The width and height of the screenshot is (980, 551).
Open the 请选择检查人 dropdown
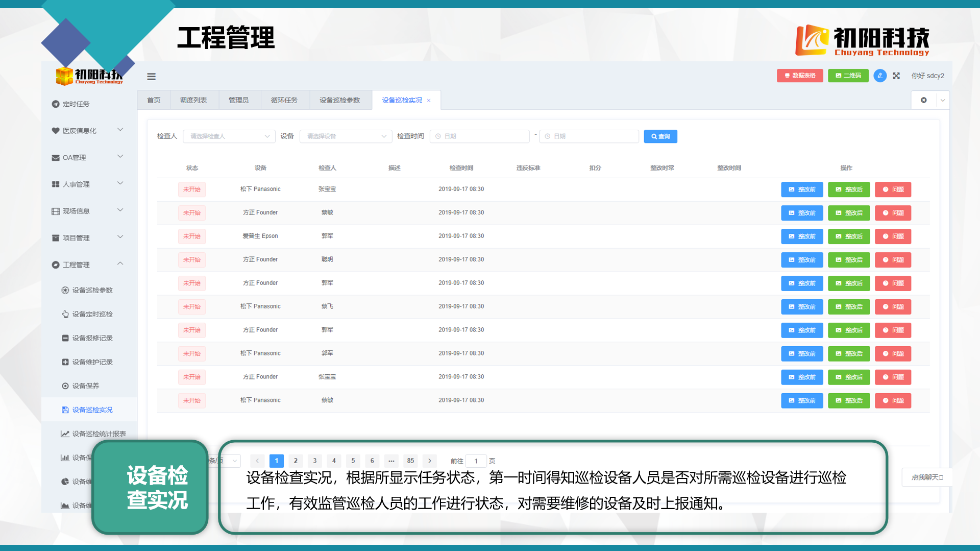click(229, 136)
